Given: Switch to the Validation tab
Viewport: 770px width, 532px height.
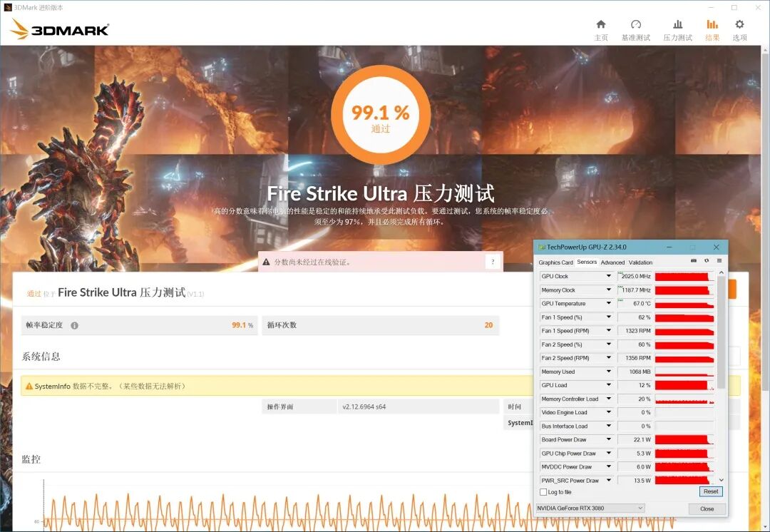Looking at the screenshot, I should (x=640, y=262).
